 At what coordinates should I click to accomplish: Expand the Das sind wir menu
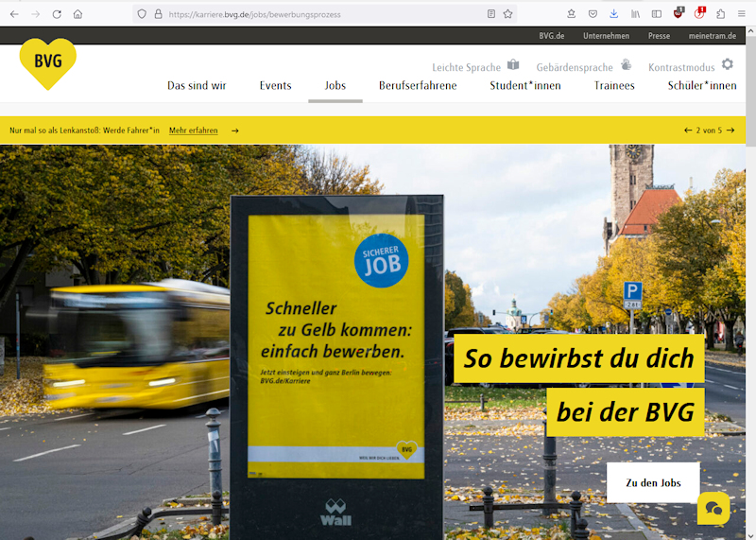(197, 86)
